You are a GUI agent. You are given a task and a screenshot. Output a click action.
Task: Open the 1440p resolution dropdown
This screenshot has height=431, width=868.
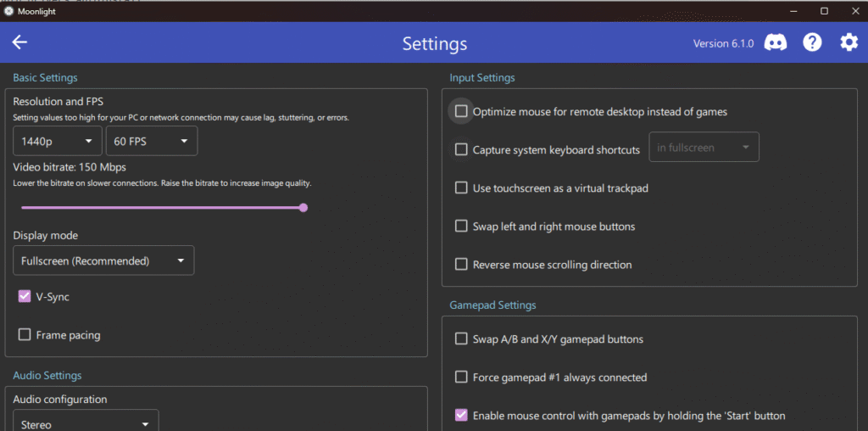(58, 141)
